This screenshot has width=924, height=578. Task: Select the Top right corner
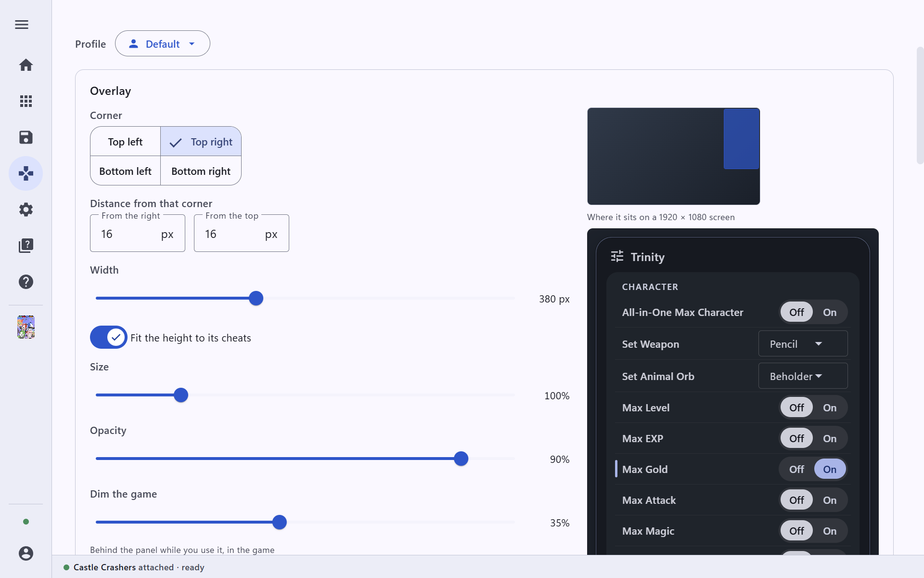(201, 142)
